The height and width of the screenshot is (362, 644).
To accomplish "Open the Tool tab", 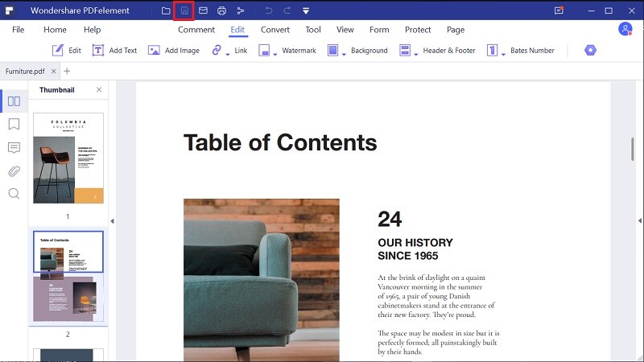I will 313,30.
